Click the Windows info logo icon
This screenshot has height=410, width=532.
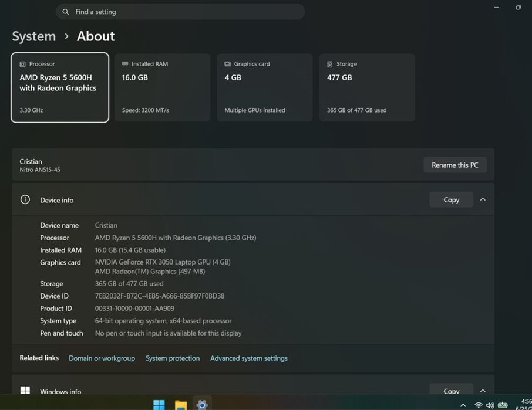click(x=25, y=390)
